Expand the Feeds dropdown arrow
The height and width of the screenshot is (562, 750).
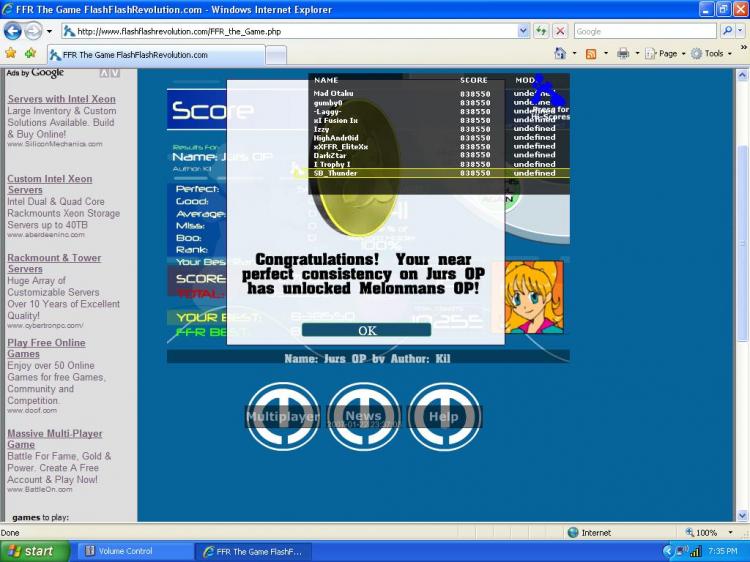tap(606, 54)
